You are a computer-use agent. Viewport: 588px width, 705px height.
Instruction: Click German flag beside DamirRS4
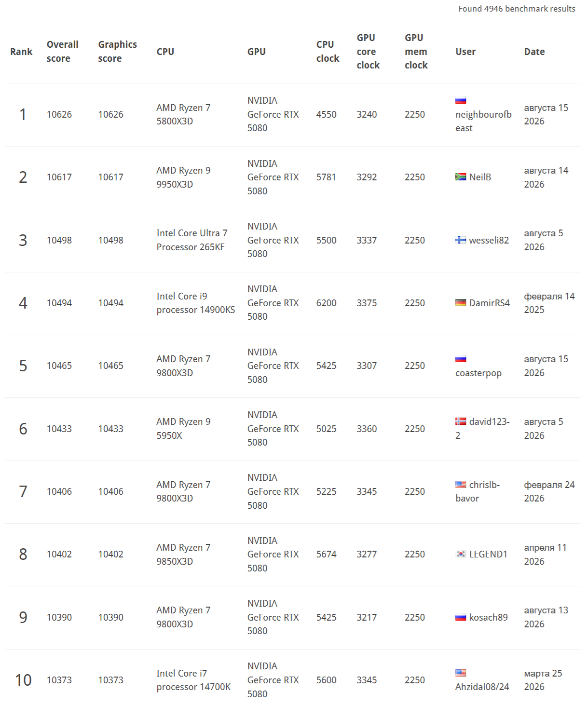[x=461, y=303]
